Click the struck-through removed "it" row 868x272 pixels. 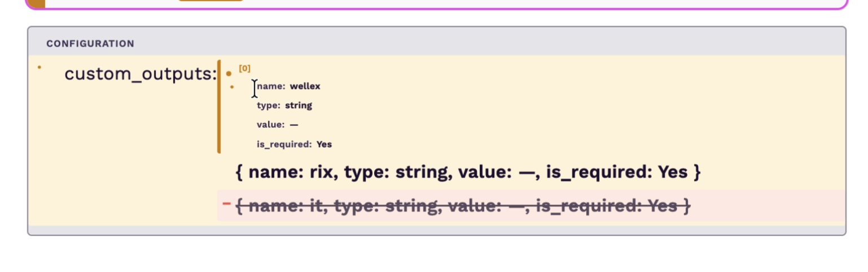coord(463,207)
